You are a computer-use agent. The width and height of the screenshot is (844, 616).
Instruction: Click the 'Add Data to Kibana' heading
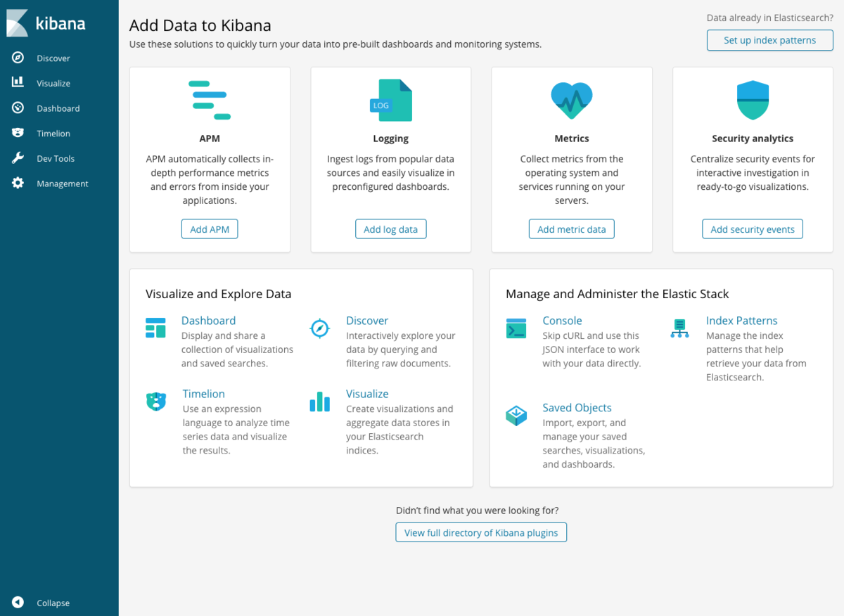200,26
